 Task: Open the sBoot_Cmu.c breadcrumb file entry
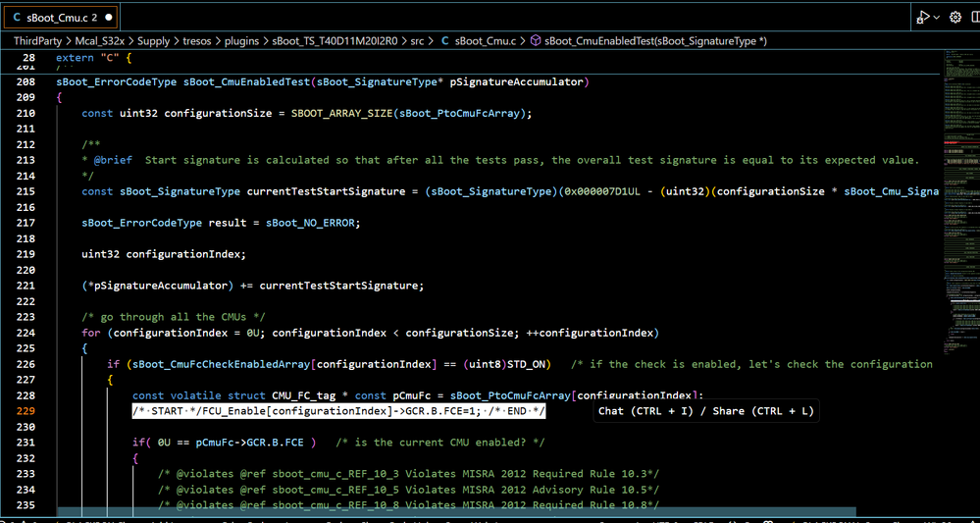click(x=485, y=41)
